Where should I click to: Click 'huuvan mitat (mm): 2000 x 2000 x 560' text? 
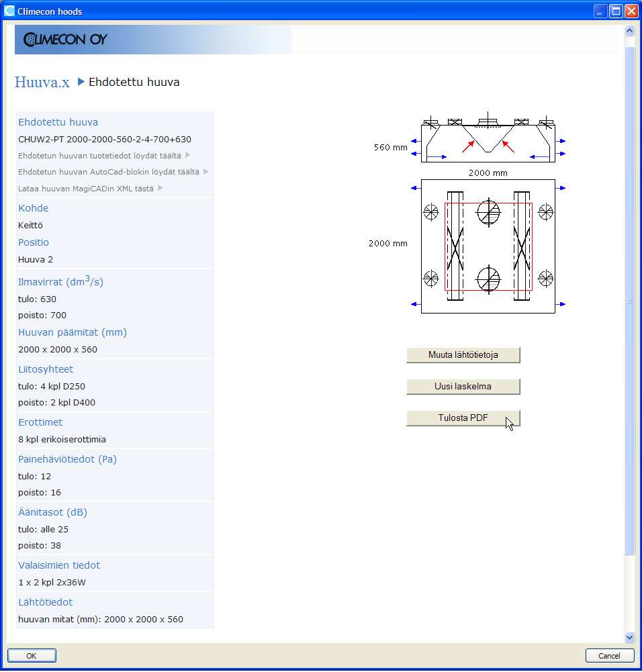pyautogui.click(x=101, y=619)
